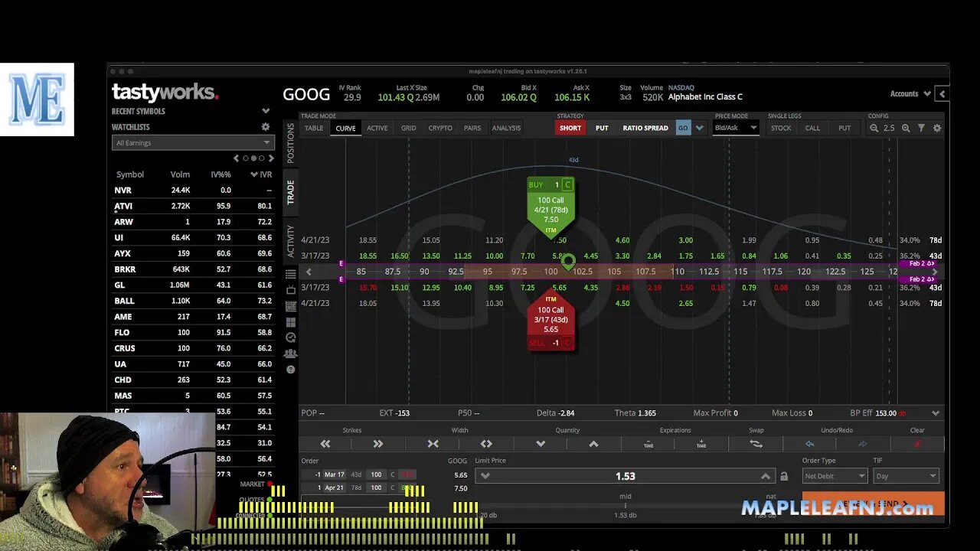Open Config settings gear icon
Image resolution: width=980 pixels, height=551 pixels.
pyautogui.click(x=937, y=128)
